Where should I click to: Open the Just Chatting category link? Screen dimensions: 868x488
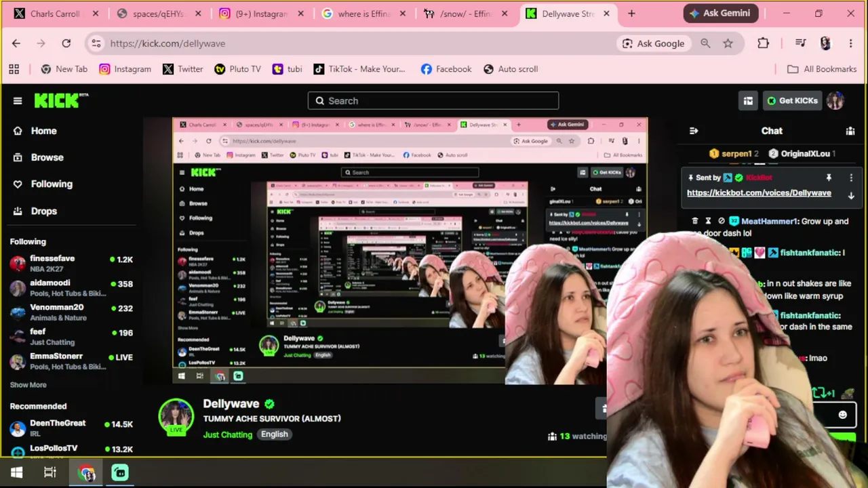tap(228, 434)
